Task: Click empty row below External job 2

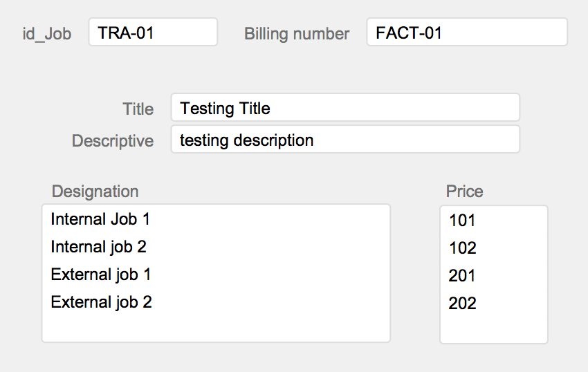Action: coord(216,328)
